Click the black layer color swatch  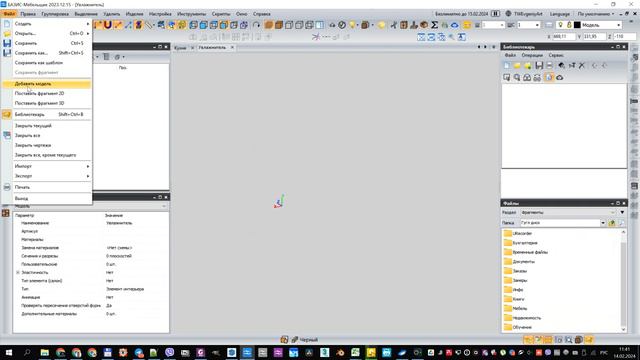point(577,25)
